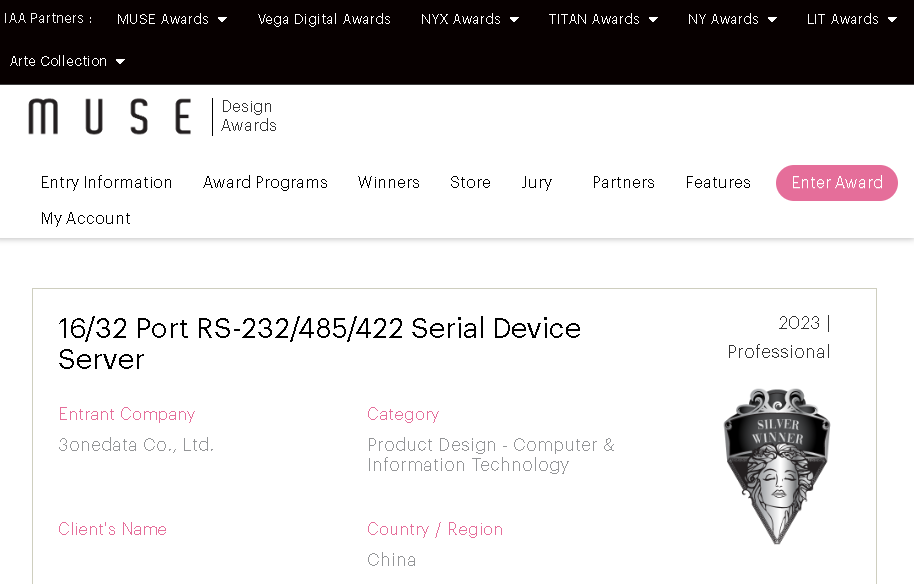Viewport: 914px width, 584px height.
Task: Click the entry title heading text
Action: click(319, 343)
